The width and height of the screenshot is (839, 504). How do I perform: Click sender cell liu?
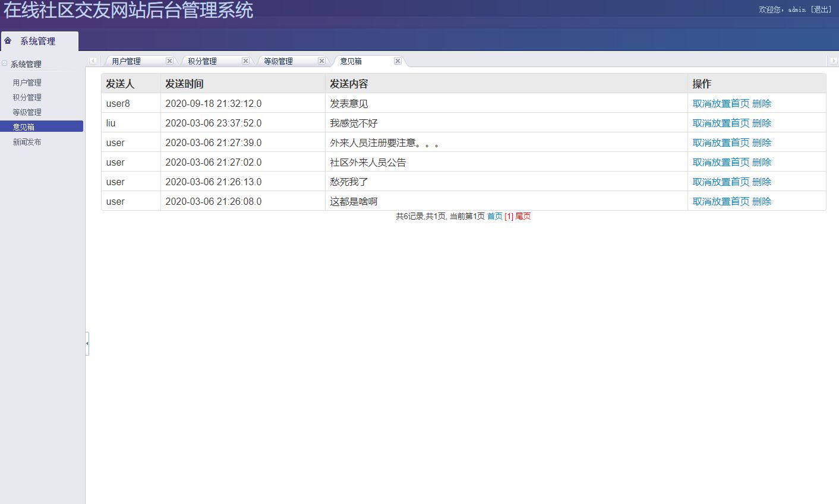[x=111, y=123]
